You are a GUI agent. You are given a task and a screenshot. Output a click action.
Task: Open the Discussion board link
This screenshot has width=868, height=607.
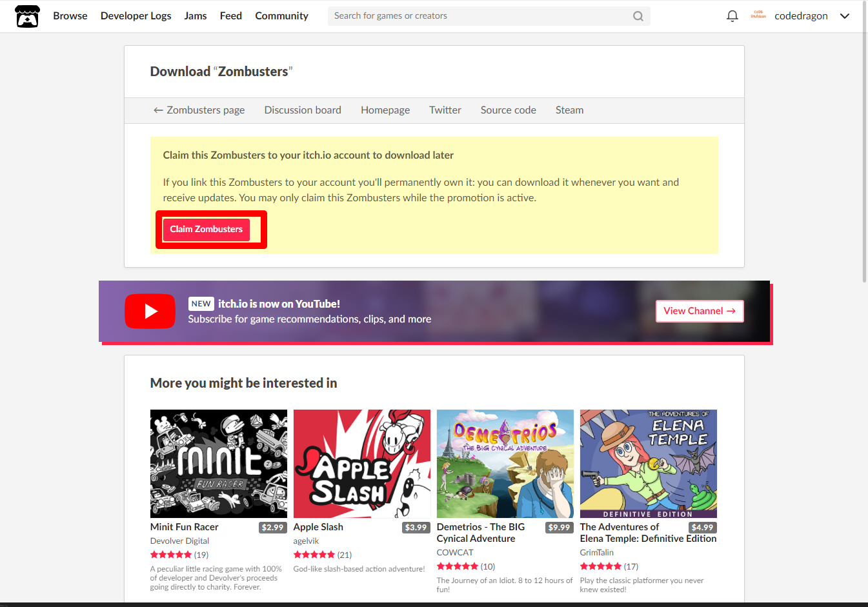click(x=303, y=110)
